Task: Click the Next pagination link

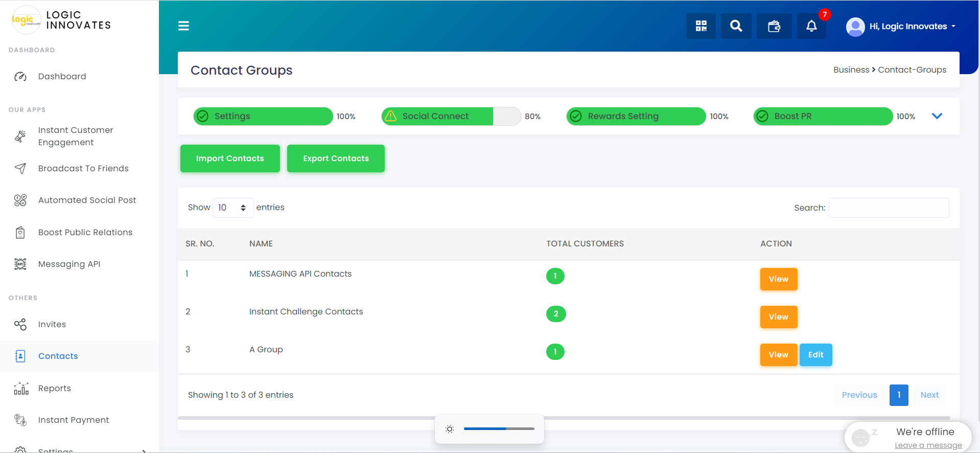Action: tap(929, 395)
